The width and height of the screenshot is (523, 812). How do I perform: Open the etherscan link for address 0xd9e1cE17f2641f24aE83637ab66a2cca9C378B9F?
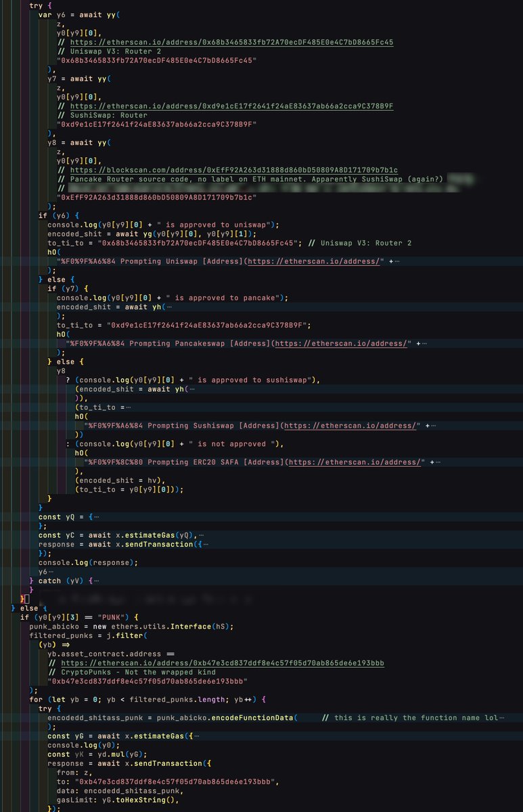232,106
